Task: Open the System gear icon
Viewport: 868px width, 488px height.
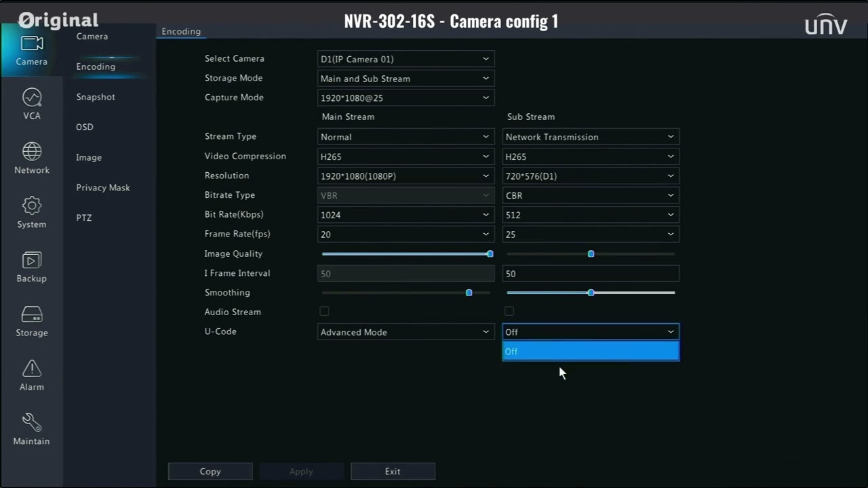Action: pyautogui.click(x=32, y=206)
